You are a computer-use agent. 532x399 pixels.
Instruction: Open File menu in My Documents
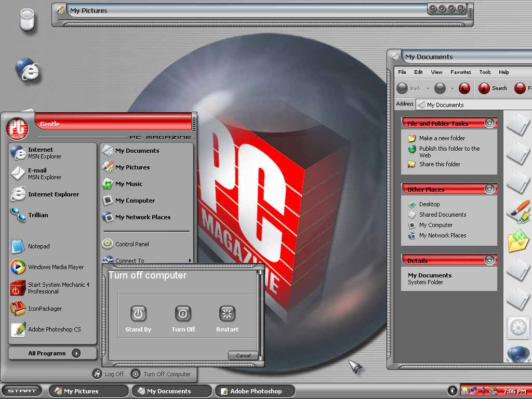(402, 72)
